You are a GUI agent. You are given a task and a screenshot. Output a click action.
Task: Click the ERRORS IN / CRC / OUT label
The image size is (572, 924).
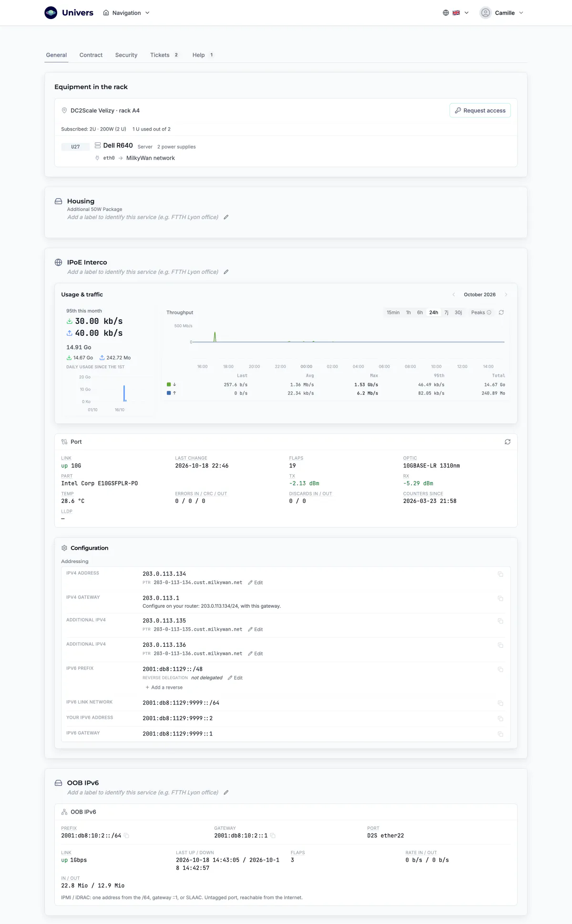(x=201, y=494)
